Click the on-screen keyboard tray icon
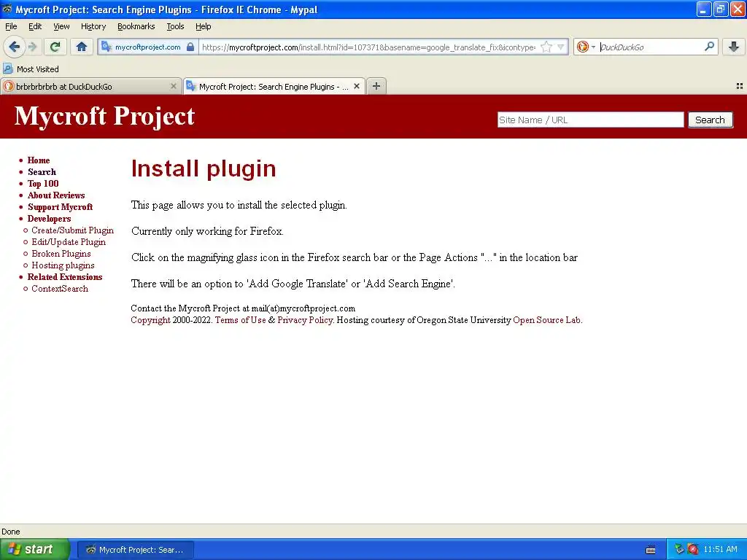The width and height of the screenshot is (747, 560). point(650,550)
